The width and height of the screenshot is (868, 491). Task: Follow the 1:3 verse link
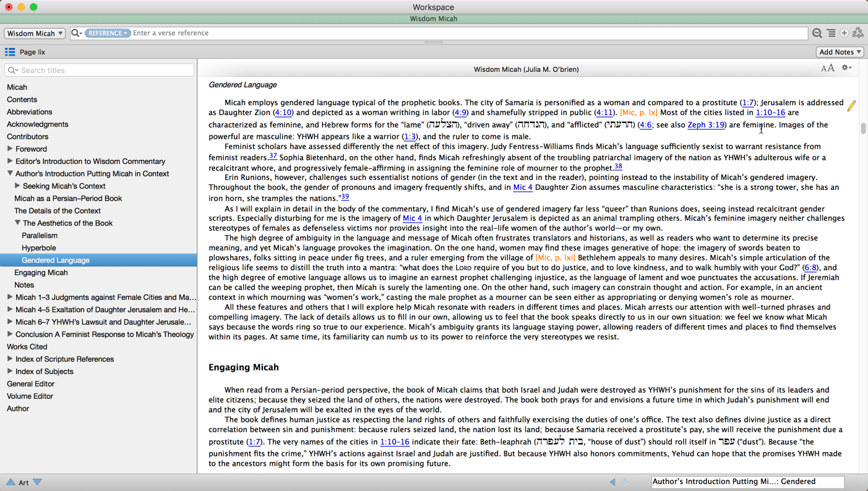pos(410,137)
